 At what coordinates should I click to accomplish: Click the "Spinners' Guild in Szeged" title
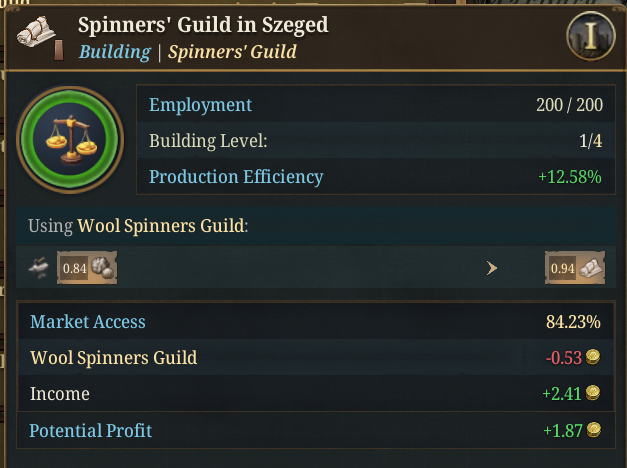click(203, 25)
